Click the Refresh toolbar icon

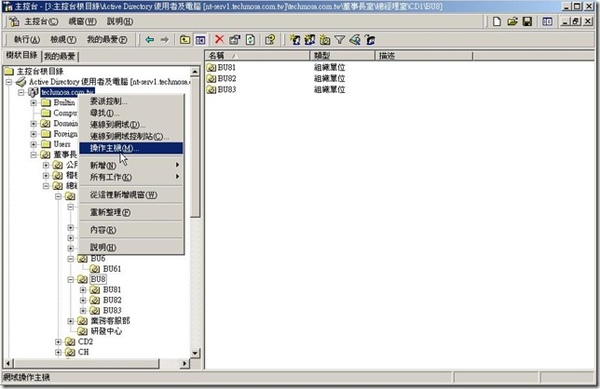coord(250,40)
